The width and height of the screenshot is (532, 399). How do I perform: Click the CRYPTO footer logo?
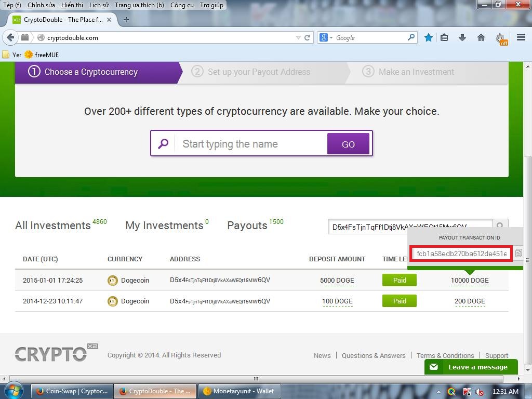[x=56, y=353]
